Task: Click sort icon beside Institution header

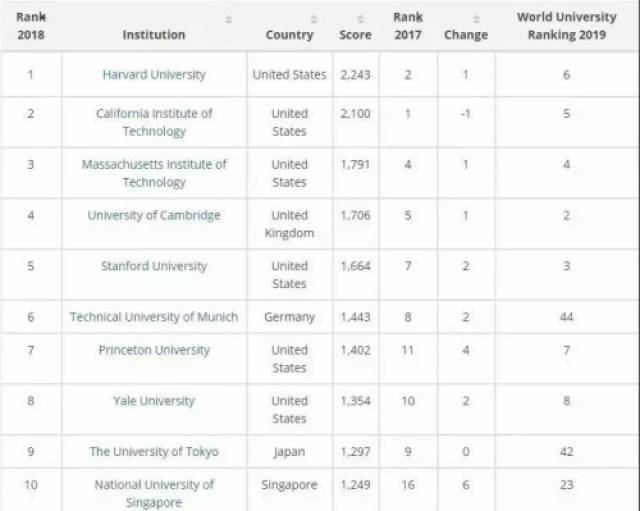Action: 228,19
